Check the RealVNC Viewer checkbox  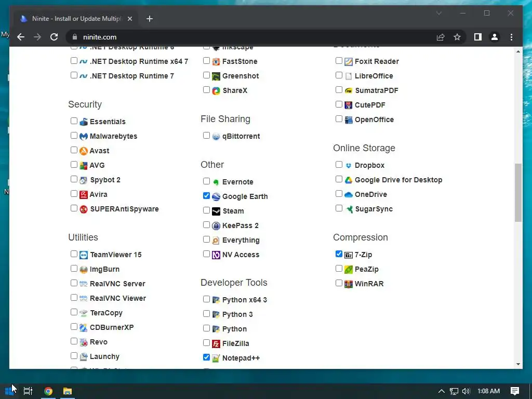coord(74,298)
